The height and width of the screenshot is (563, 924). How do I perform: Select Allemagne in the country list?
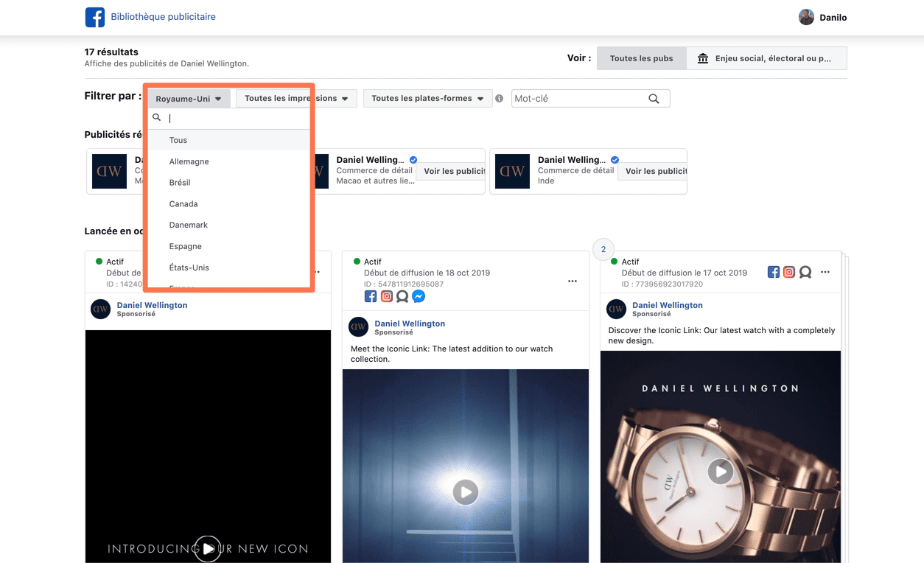coord(228,161)
